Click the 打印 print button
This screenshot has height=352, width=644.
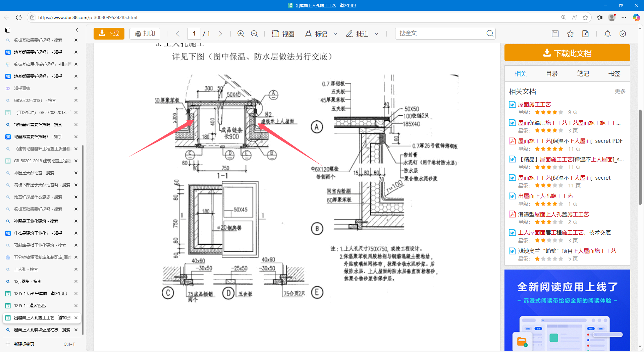[145, 34]
